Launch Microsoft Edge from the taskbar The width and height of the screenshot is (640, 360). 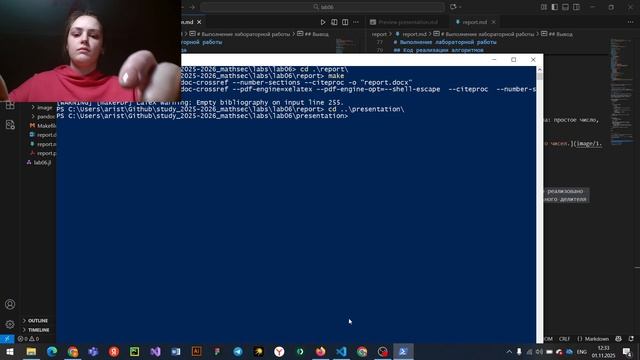[52, 351]
